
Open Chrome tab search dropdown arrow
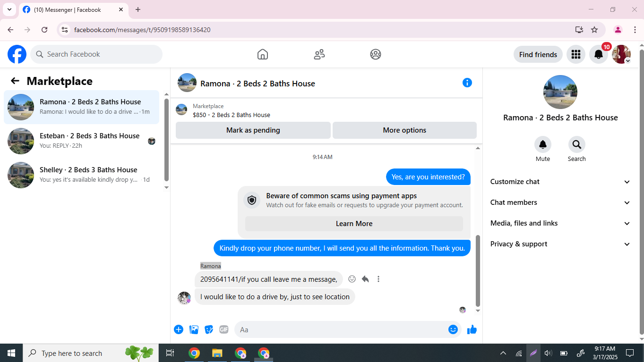[x=9, y=9]
